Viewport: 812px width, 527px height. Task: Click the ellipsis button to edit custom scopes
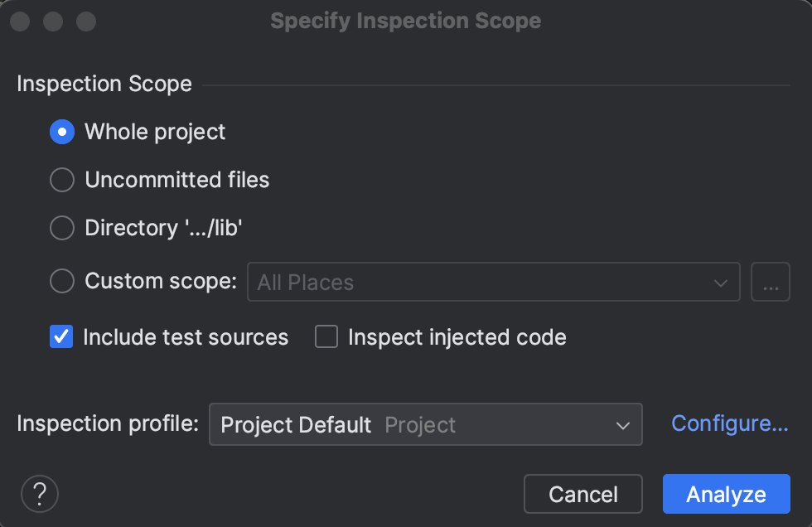(x=770, y=282)
